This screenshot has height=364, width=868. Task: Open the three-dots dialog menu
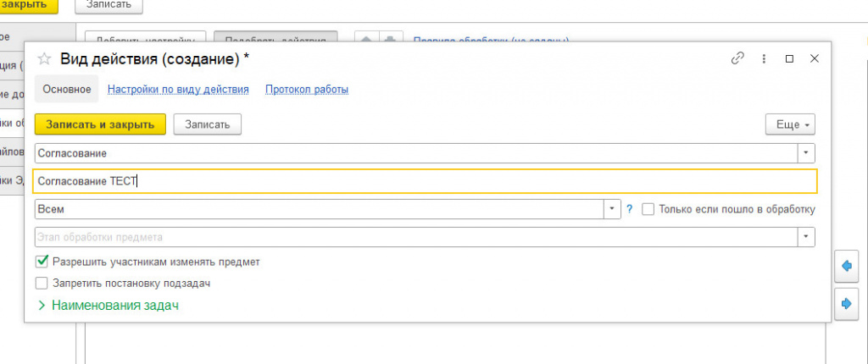[764, 58]
